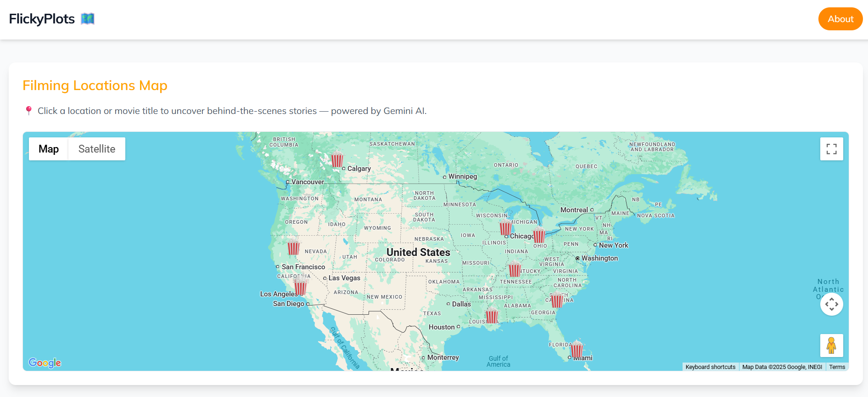Click the popcorn marker near Calgary

tap(337, 159)
